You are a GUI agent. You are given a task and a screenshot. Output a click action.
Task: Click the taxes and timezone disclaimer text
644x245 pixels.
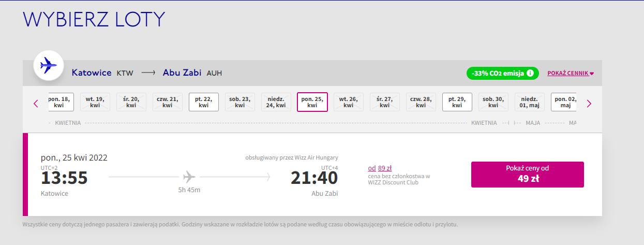[x=241, y=225]
